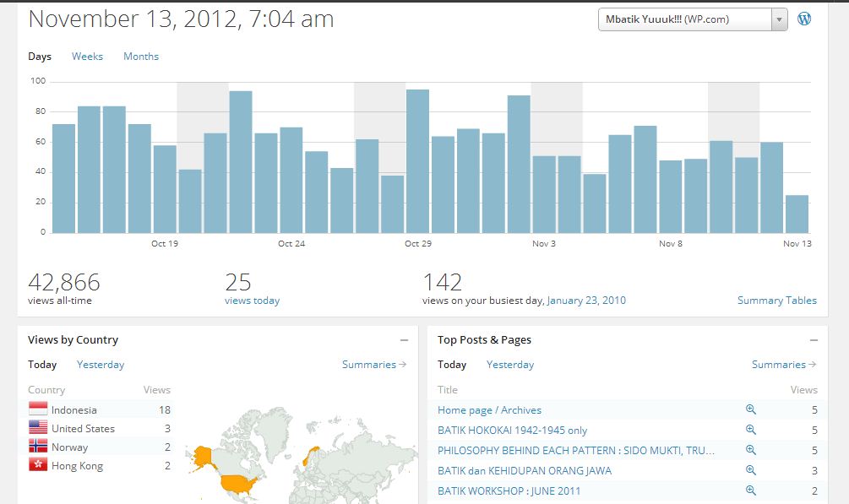The image size is (849, 504).
Task: Click magnifier icon beside BATIK dan KEHIDUPAN
Action: pos(750,470)
